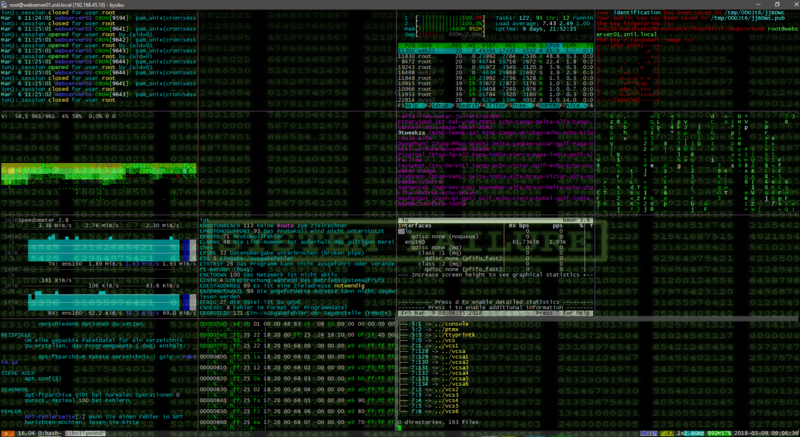Click the window title bar icon
This screenshot has width=800, height=437.
[5, 4]
